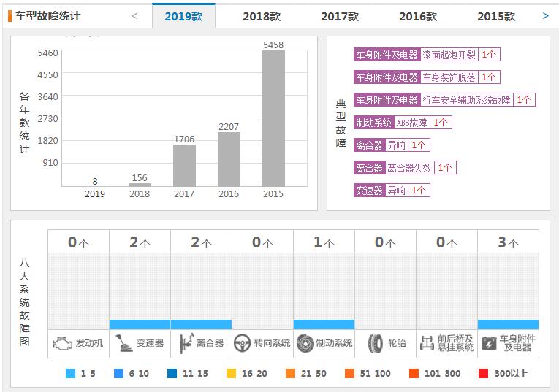The image size is (559, 392).
Task: Click the 0个 count above 轮胎
Action: click(x=385, y=242)
